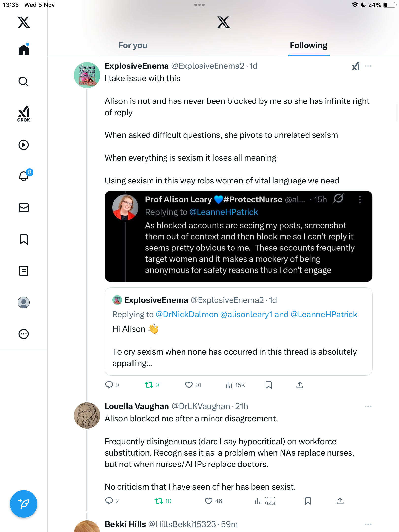
Task: Toggle repost on Louella Vaughan's post
Action: click(159, 501)
